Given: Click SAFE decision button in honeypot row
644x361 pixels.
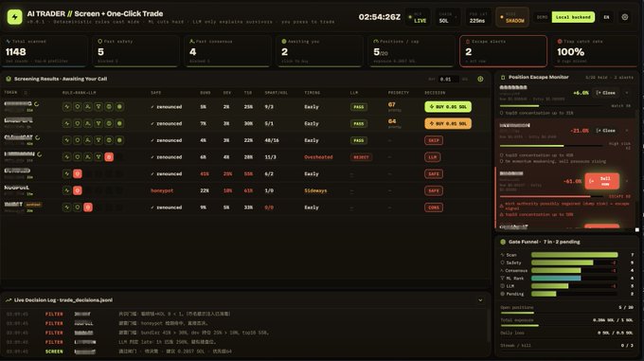Looking at the screenshot, I should [434, 190].
